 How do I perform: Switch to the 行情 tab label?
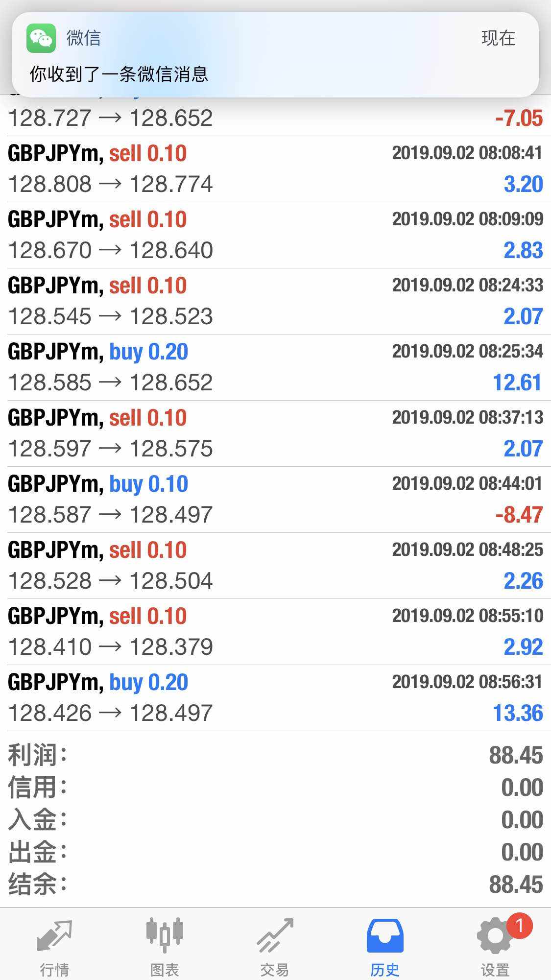54,969
